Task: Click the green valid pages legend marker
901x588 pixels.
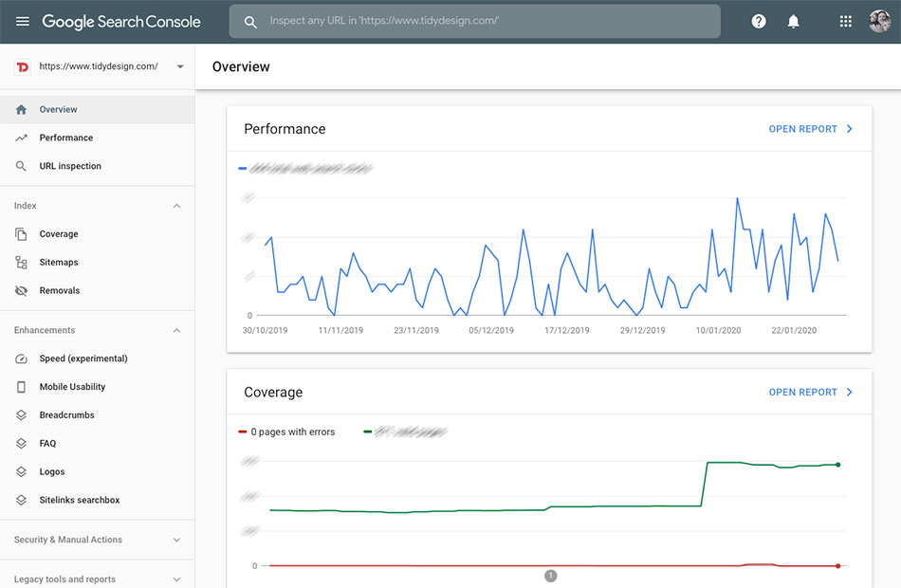Action: click(x=368, y=432)
